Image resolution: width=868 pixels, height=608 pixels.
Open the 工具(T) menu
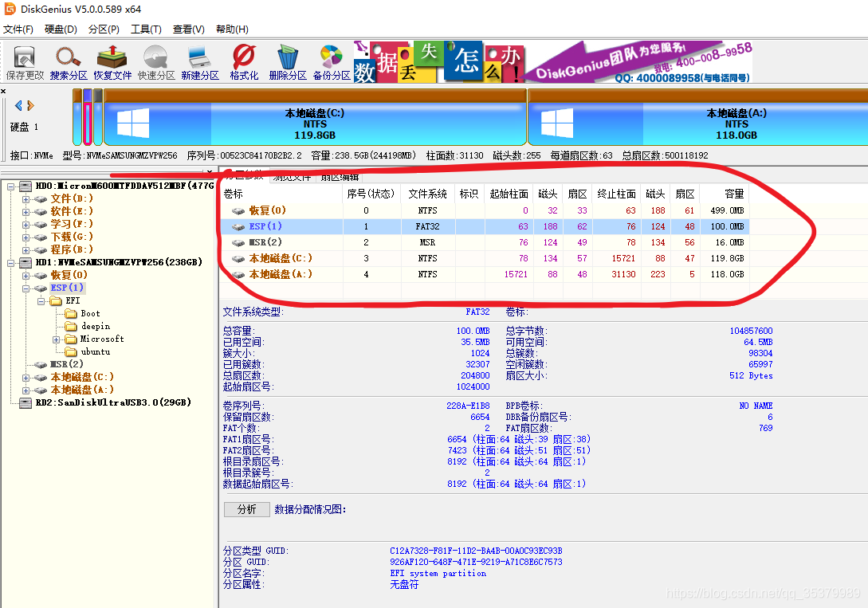click(146, 29)
